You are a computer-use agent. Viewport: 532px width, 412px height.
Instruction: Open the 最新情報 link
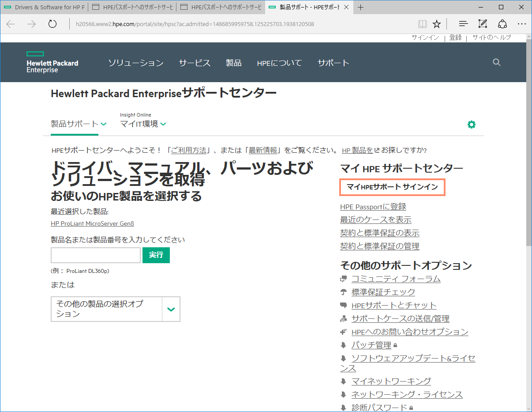coord(263,150)
